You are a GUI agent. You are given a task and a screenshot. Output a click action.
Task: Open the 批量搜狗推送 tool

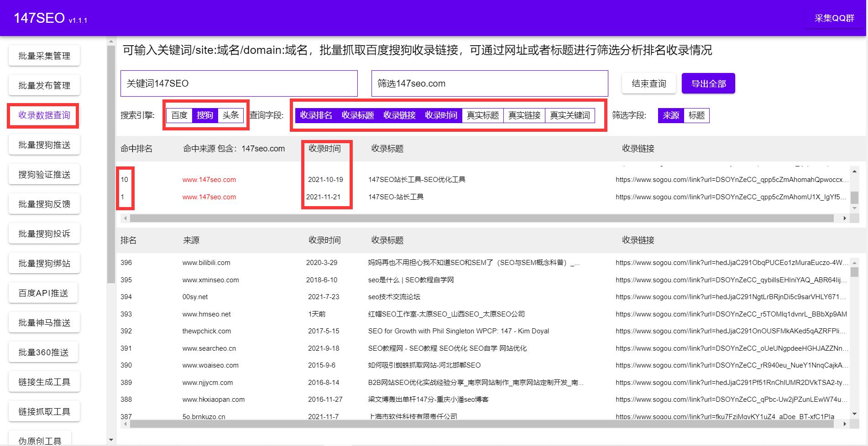(43, 144)
